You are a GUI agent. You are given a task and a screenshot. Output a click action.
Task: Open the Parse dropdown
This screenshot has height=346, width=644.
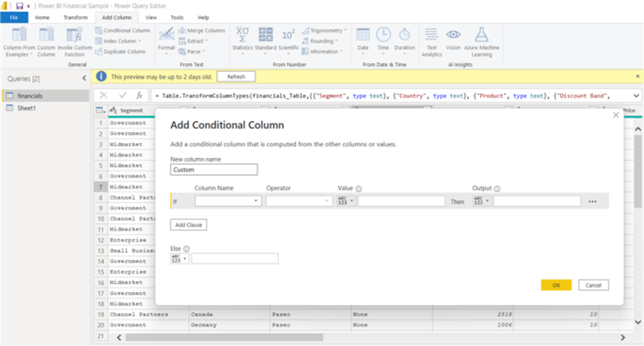[192, 51]
